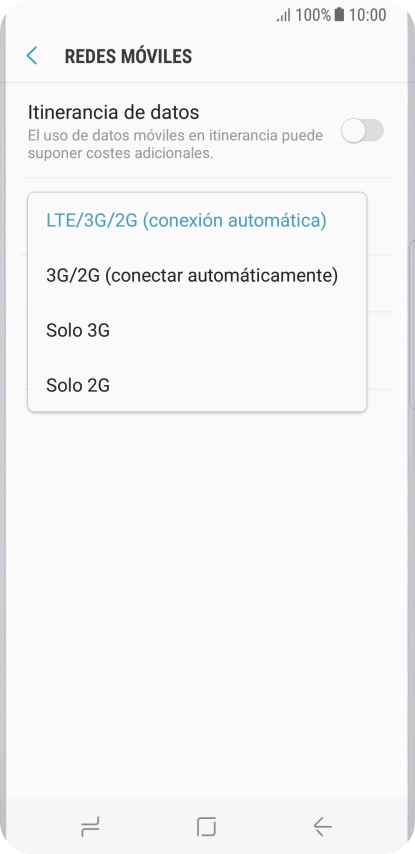Tap the home button in navigation bar
The height and width of the screenshot is (854, 415).
(206, 827)
